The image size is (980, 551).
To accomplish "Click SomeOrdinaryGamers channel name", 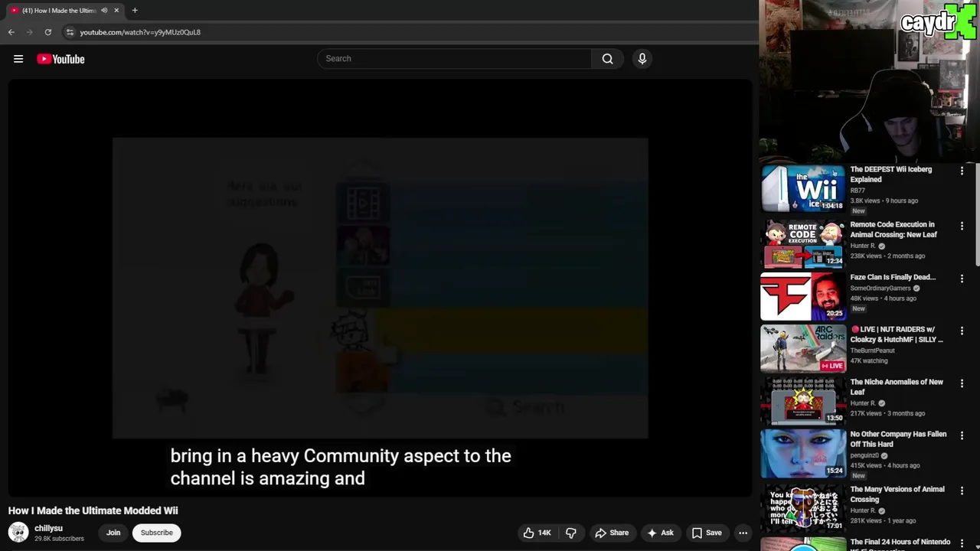I will click(880, 289).
